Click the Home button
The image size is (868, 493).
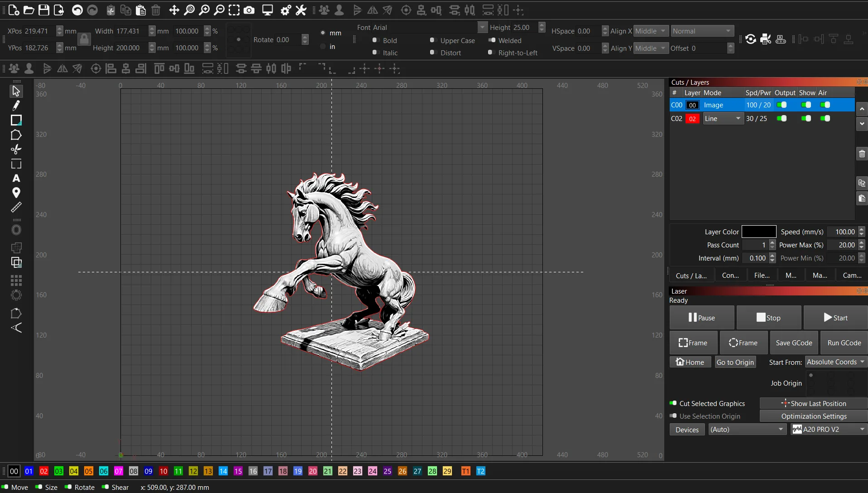691,362
